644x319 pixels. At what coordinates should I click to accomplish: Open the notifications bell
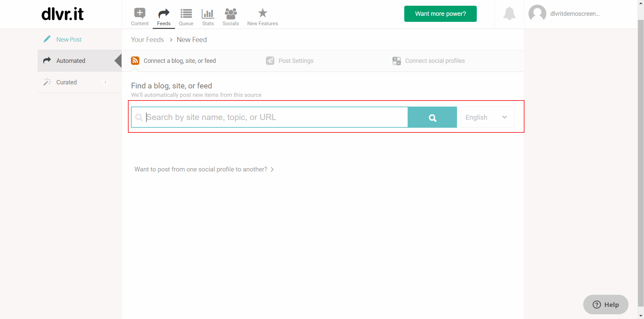(x=509, y=13)
